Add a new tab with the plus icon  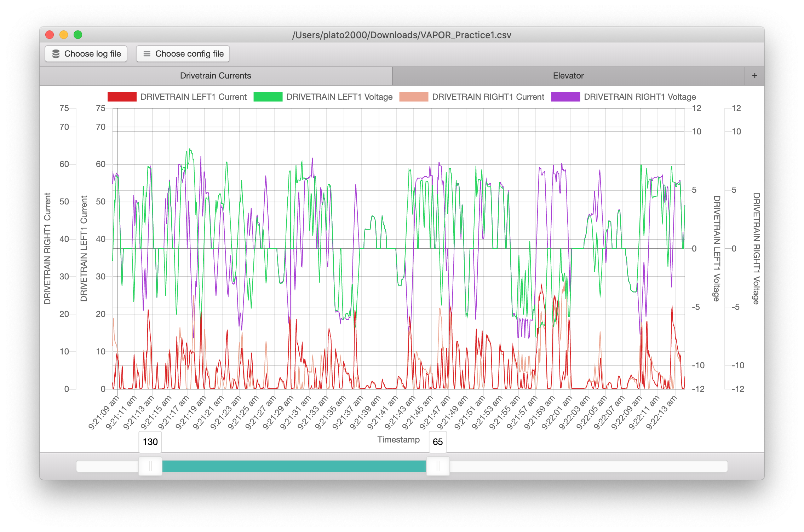tap(754, 76)
